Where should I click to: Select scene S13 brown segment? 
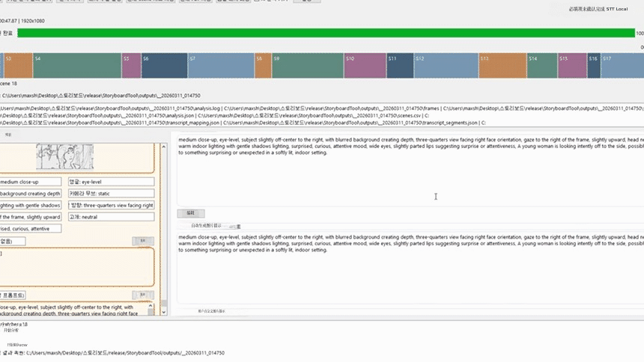[502, 66]
